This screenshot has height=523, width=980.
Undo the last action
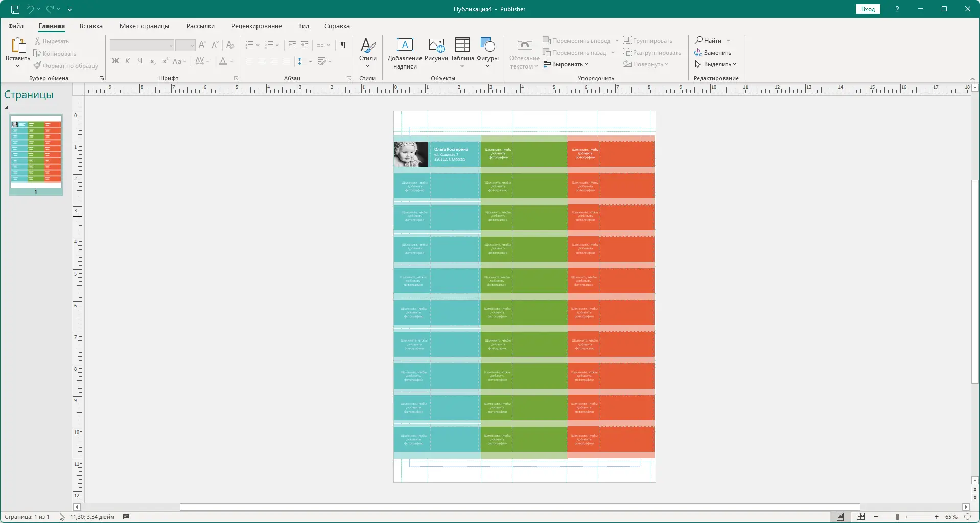point(30,9)
